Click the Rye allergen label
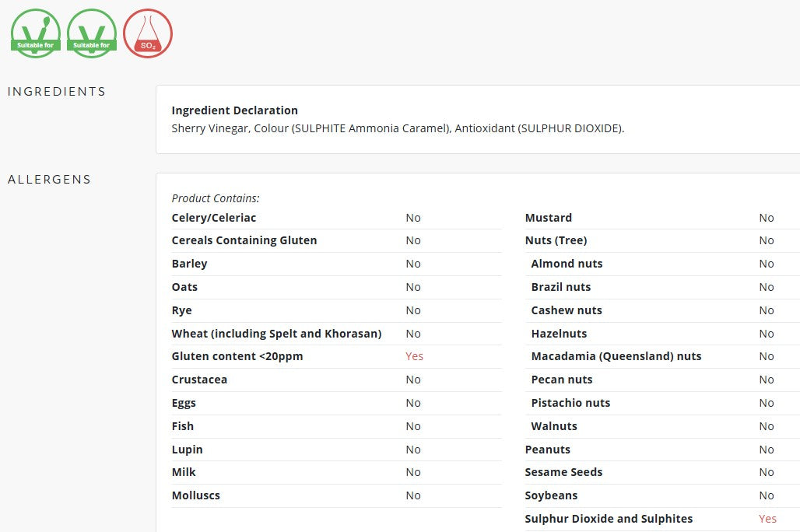Screen dimensions: 800x532 click(181, 310)
